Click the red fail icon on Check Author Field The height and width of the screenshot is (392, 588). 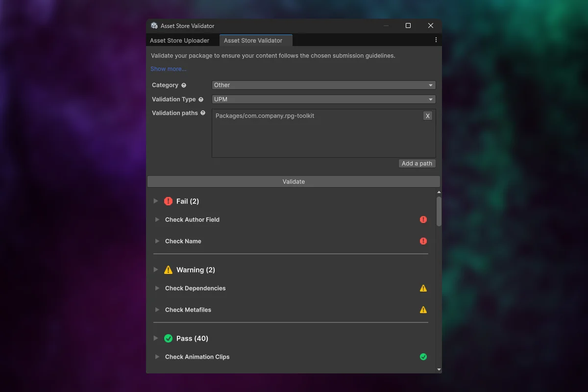coord(423,220)
